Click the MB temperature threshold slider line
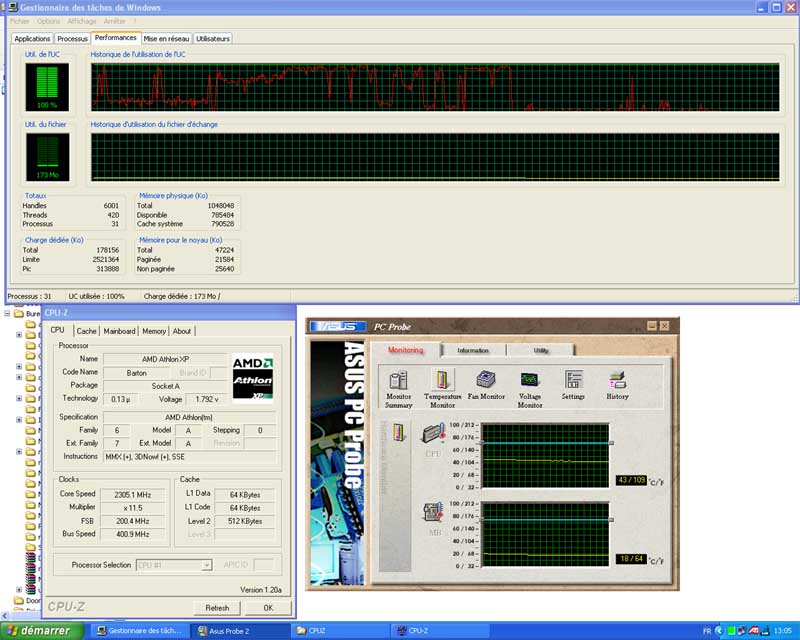This screenshot has height=640, width=800. click(546, 520)
